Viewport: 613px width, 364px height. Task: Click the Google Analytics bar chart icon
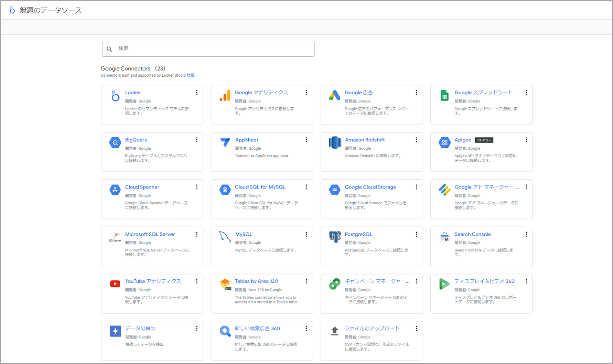pos(225,95)
